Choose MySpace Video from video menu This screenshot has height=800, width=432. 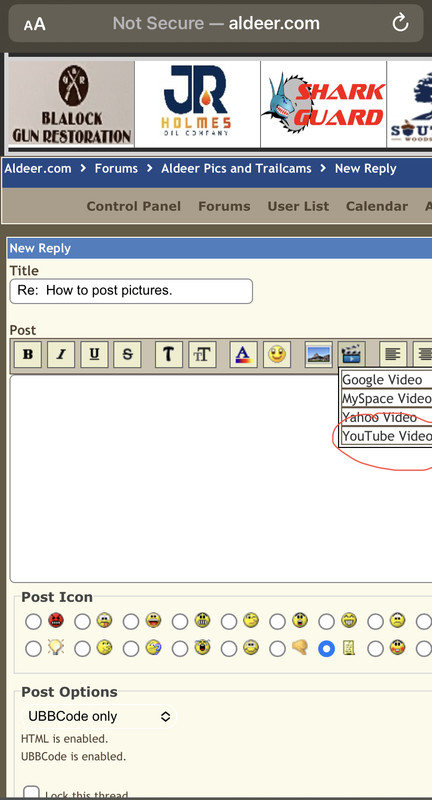pyautogui.click(x=386, y=398)
